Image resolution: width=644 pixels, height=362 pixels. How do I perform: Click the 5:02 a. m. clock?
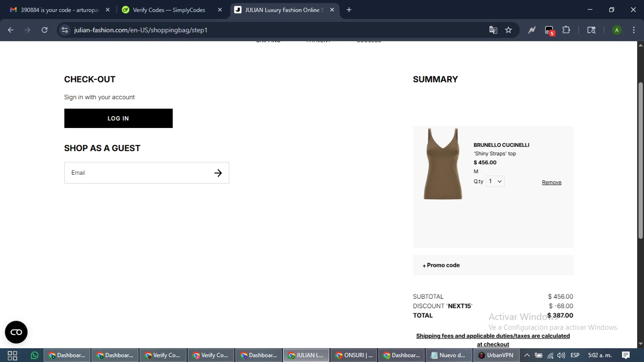(x=600, y=356)
